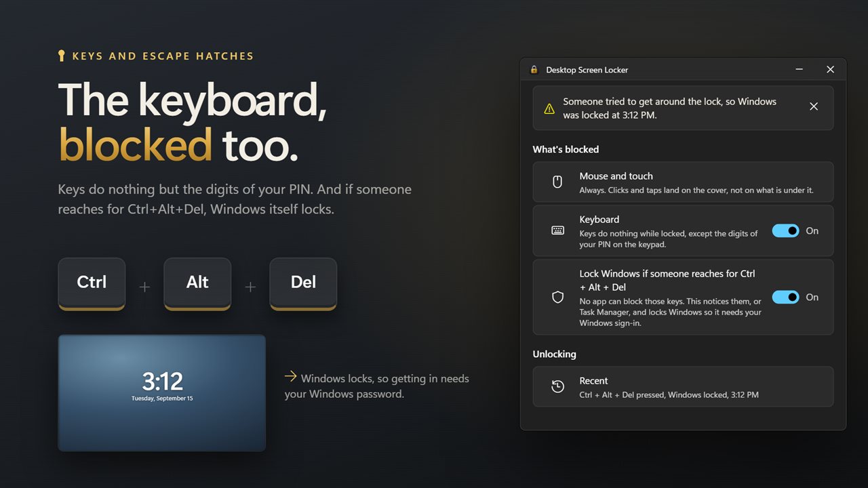Click the Windows lock screen preview thumbnail
The image size is (868, 488).
pyautogui.click(x=161, y=392)
